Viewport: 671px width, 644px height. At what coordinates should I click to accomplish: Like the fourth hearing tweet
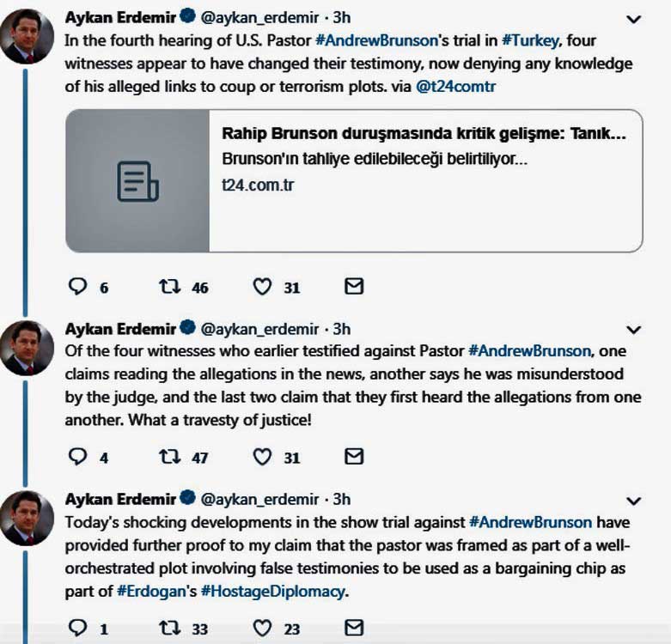click(x=263, y=288)
